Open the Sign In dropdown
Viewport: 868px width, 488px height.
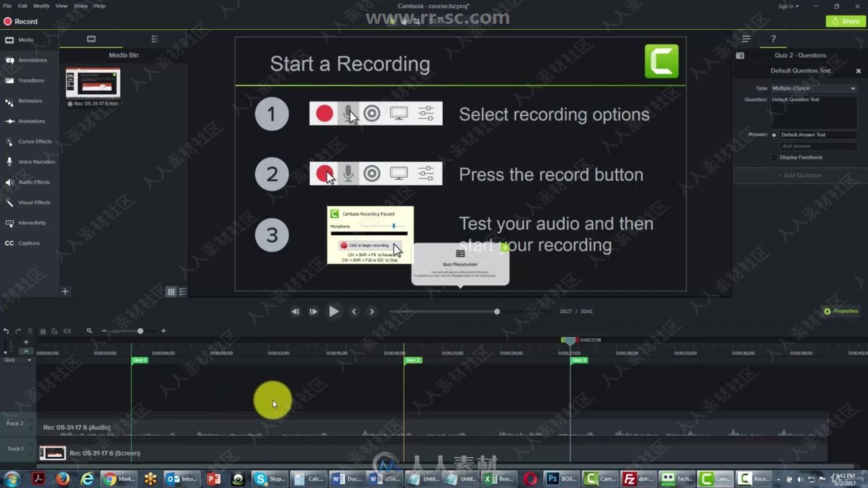(789, 6)
